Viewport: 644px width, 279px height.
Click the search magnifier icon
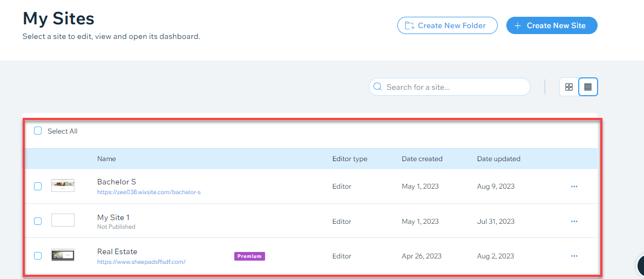(378, 87)
